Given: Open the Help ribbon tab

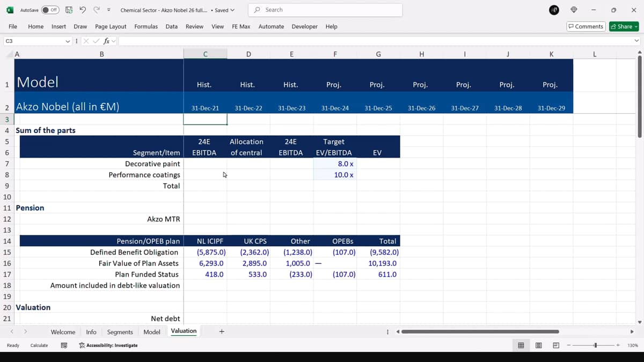Looking at the screenshot, I should coord(331,26).
